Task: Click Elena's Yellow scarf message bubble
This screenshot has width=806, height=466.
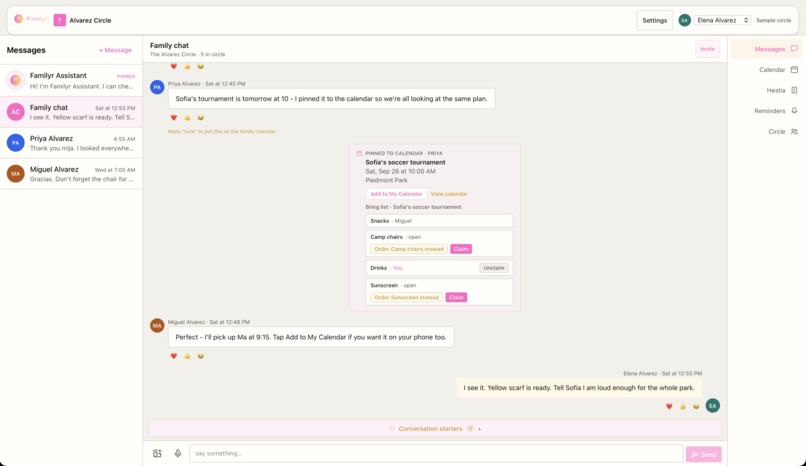Action: [579, 388]
